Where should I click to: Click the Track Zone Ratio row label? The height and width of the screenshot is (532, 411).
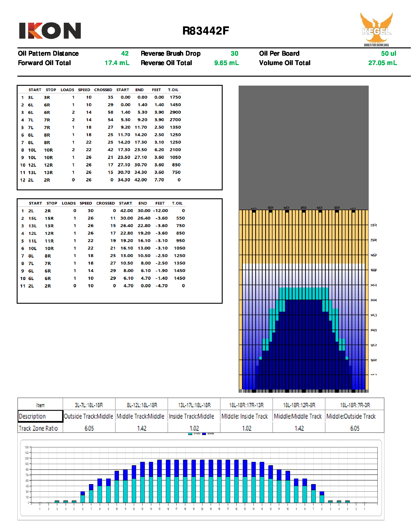click(38, 429)
